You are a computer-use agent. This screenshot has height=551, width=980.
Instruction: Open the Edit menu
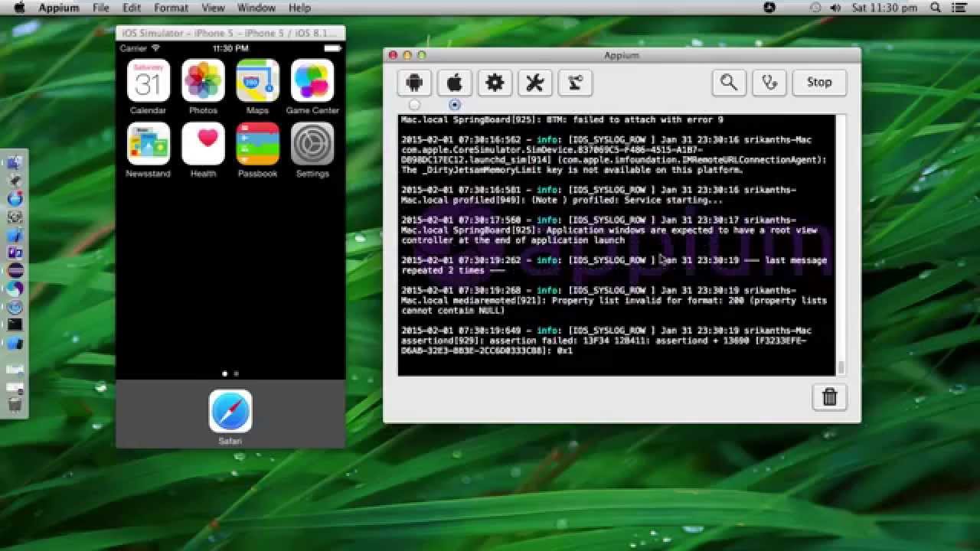pos(132,8)
